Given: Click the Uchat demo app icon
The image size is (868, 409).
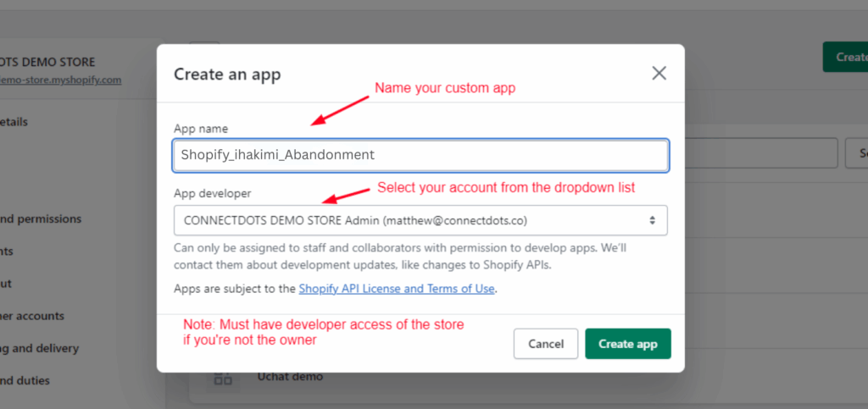Looking at the screenshot, I should pyautogui.click(x=223, y=378).
